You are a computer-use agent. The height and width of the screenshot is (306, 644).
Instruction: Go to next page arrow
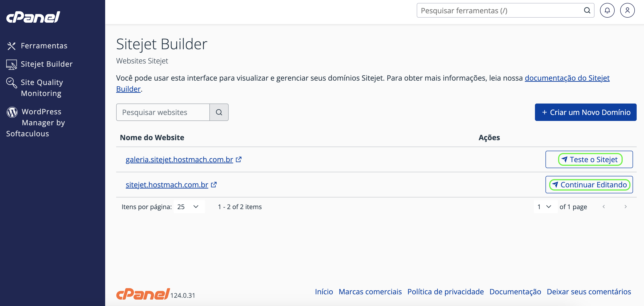pyautogui.click(x=626, y=207)
